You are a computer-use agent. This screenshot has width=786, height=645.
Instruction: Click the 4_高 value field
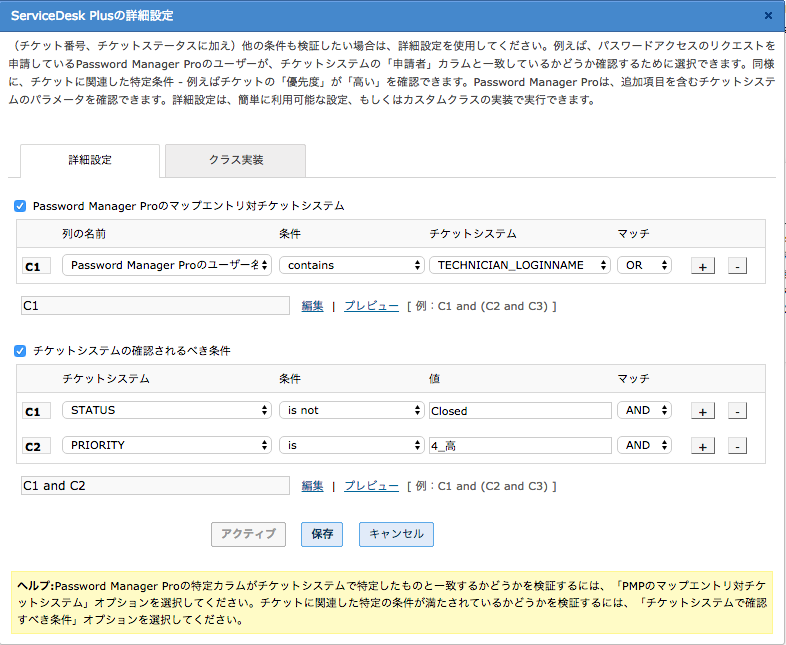click(x=520, y=446)
